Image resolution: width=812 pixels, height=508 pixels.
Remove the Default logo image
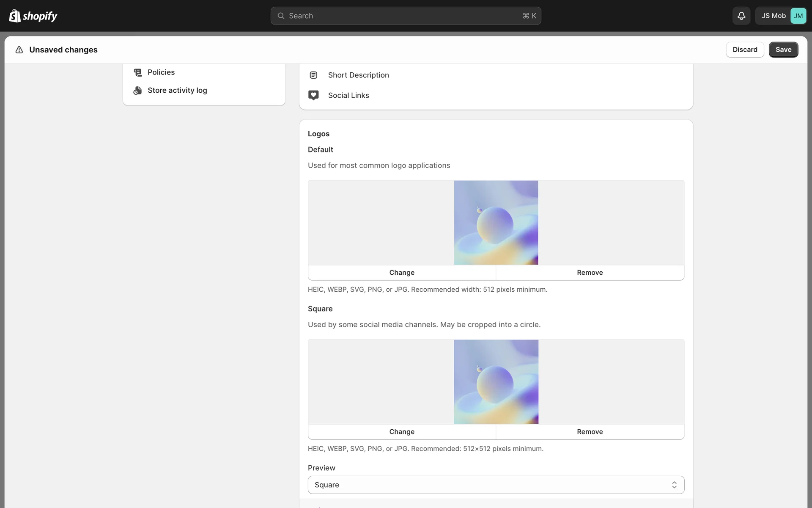point(590,273)
